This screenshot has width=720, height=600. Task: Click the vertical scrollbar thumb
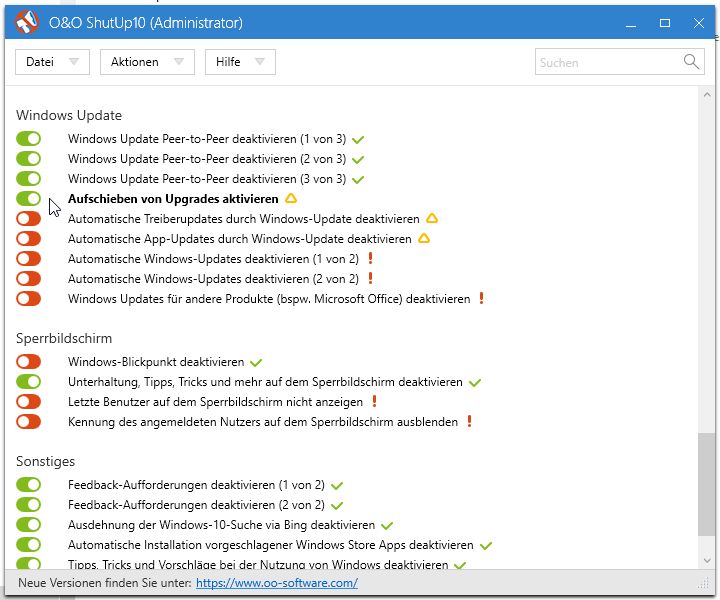click(x=707, y=484)
